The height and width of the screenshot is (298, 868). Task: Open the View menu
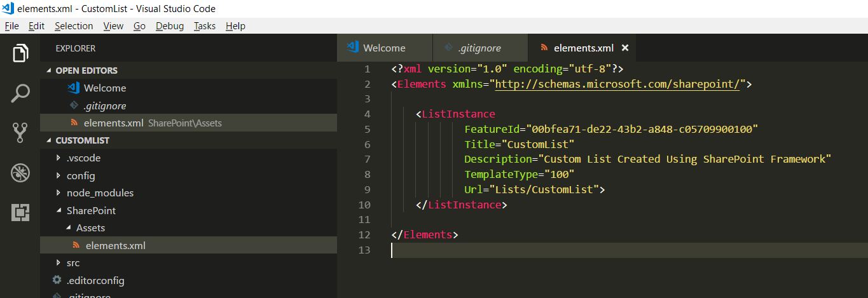113,26
